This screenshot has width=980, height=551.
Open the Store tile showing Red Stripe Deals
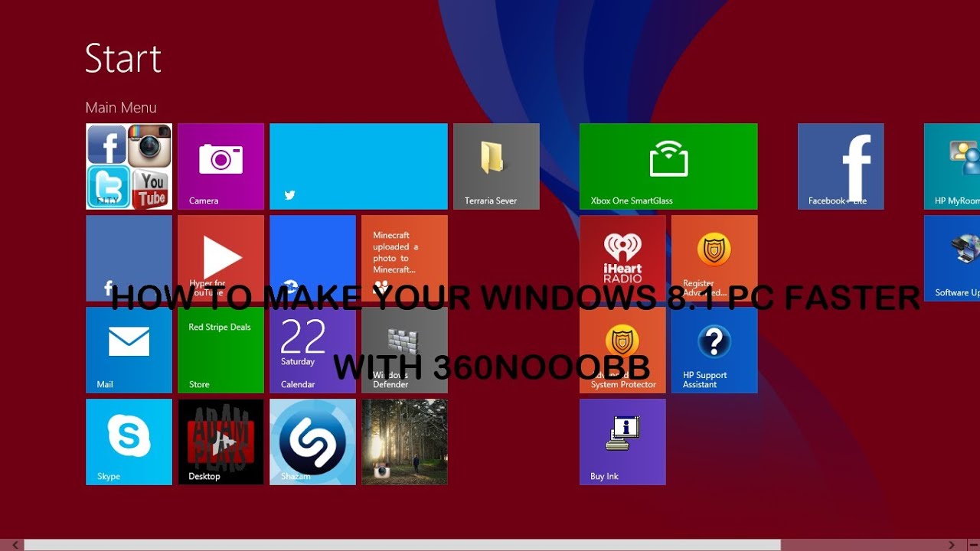[220, 350]
